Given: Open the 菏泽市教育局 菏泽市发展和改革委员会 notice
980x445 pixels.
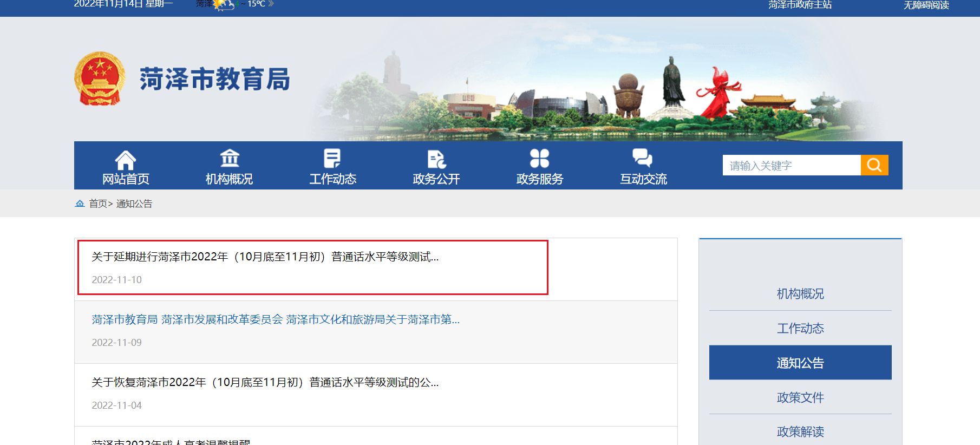Looking at the screenshot, I should click(276, 319).
